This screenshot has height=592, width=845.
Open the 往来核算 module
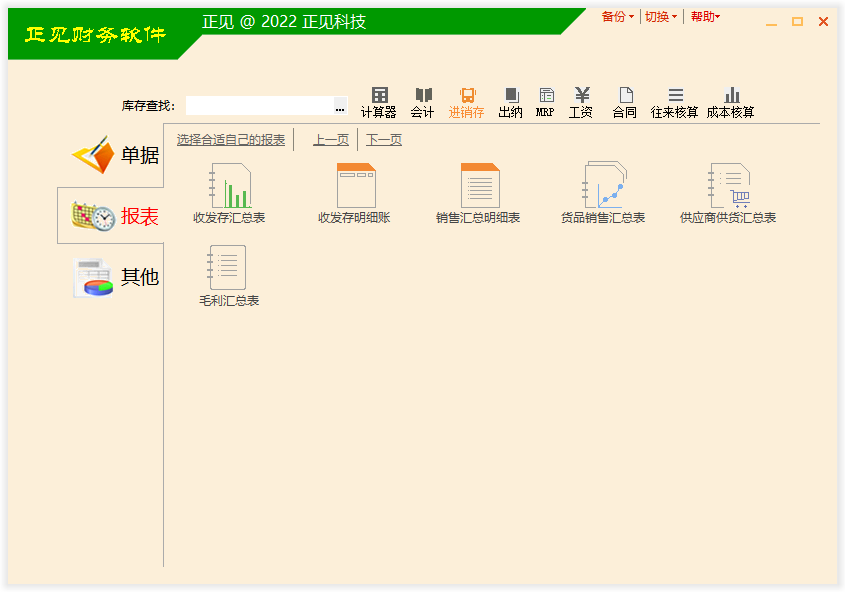tap(675, 103)
